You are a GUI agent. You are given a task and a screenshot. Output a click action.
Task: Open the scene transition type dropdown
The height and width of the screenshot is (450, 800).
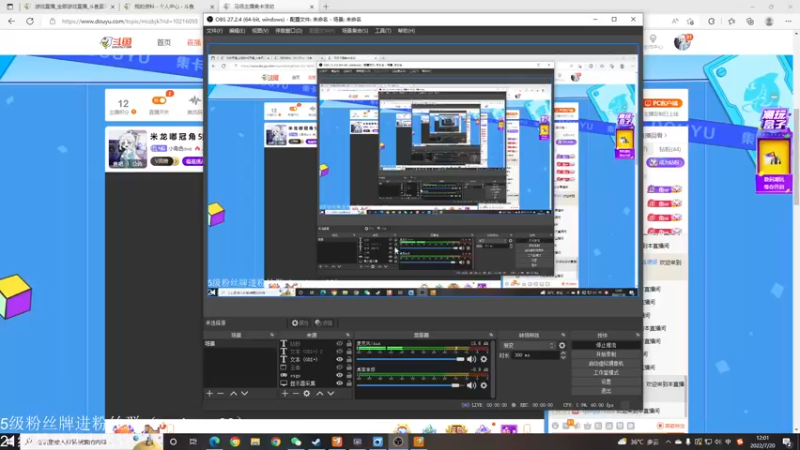pyautogui.click(x=528, y=345)
